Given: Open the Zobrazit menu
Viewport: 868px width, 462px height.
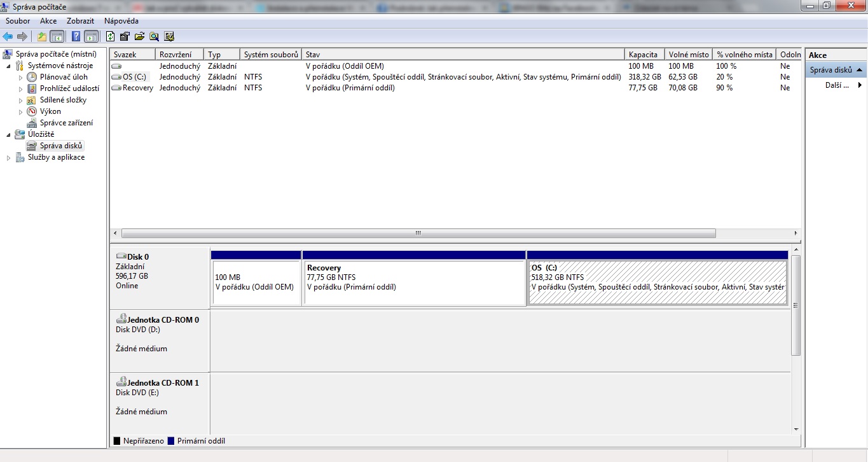Looking at the screenshot, I should click(80, 21).
